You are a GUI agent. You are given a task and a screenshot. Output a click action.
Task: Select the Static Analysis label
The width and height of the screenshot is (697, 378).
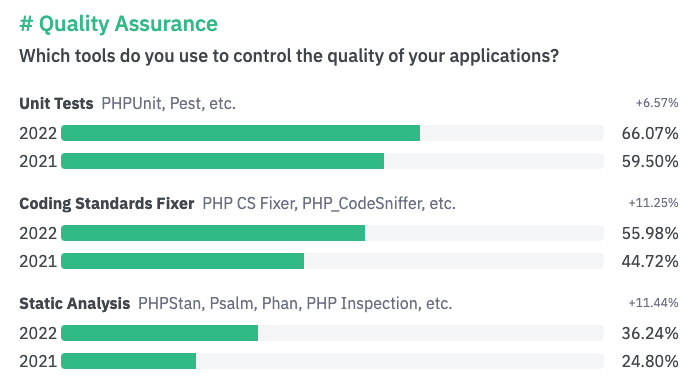(75, 304)
